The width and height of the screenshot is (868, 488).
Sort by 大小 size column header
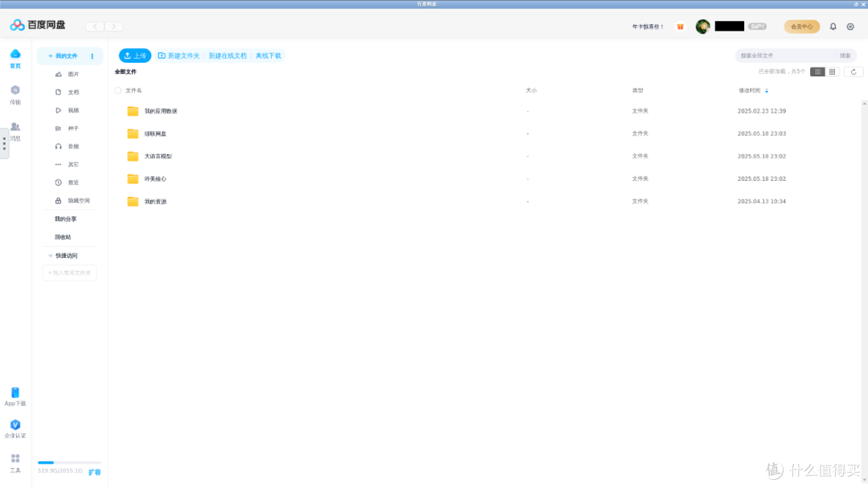531,90
